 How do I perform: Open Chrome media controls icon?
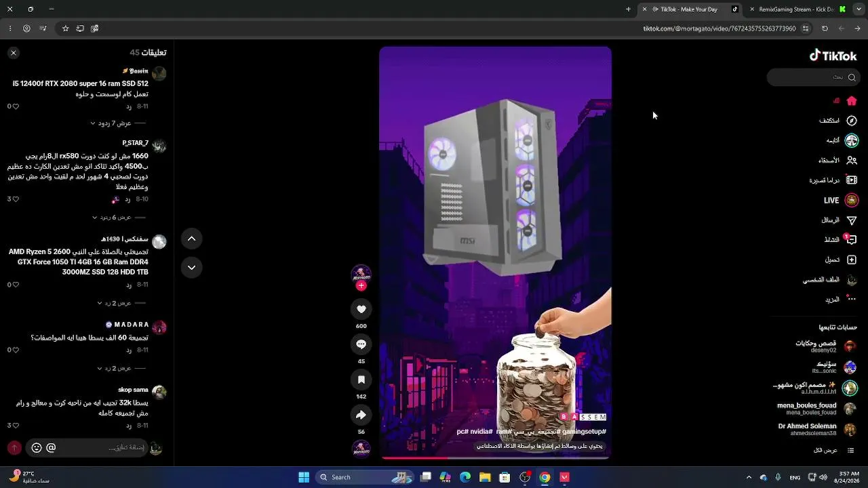coord(43,28)
